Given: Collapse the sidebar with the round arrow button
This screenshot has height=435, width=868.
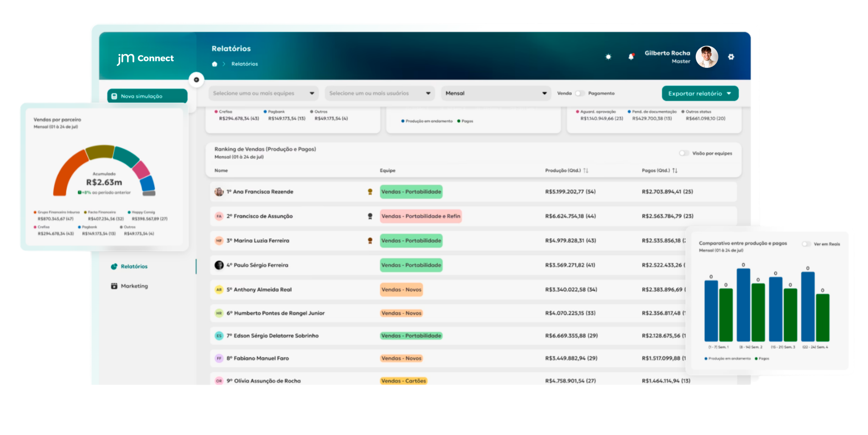Looking at the screenshot, I should tap(196, 80).
